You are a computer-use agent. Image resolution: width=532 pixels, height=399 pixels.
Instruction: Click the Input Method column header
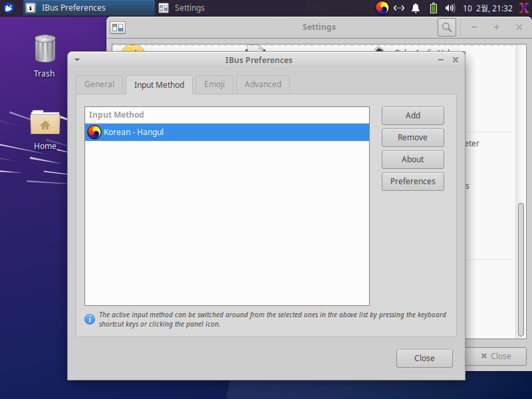(227, 115)
